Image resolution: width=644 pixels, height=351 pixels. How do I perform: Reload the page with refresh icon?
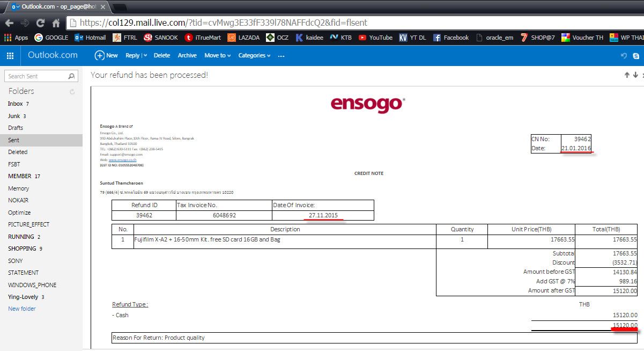pos(40,23)
